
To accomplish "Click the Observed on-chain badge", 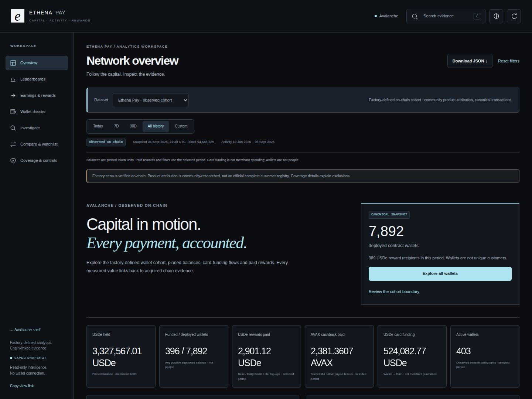I will (106, 142).
